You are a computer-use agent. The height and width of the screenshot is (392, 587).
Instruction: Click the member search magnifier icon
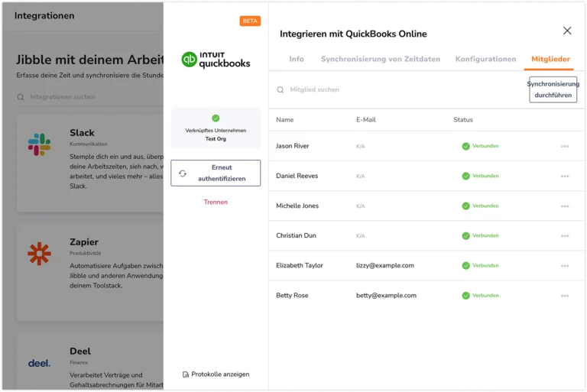pyautogui.click(x=280, y=90)
